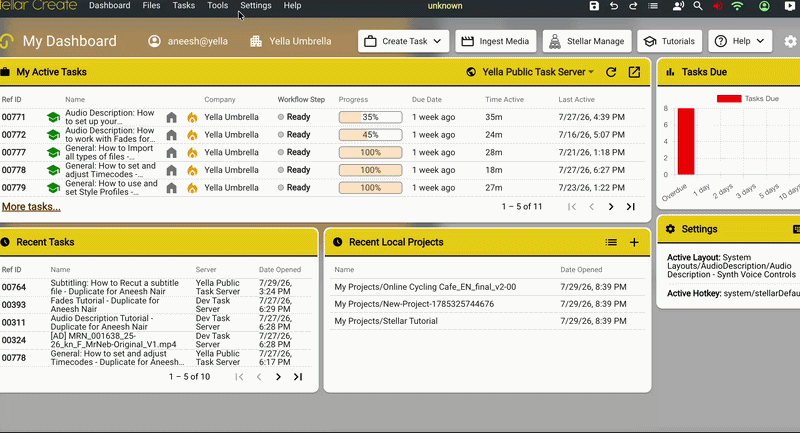Click the Due Date column header

(427, 99)
